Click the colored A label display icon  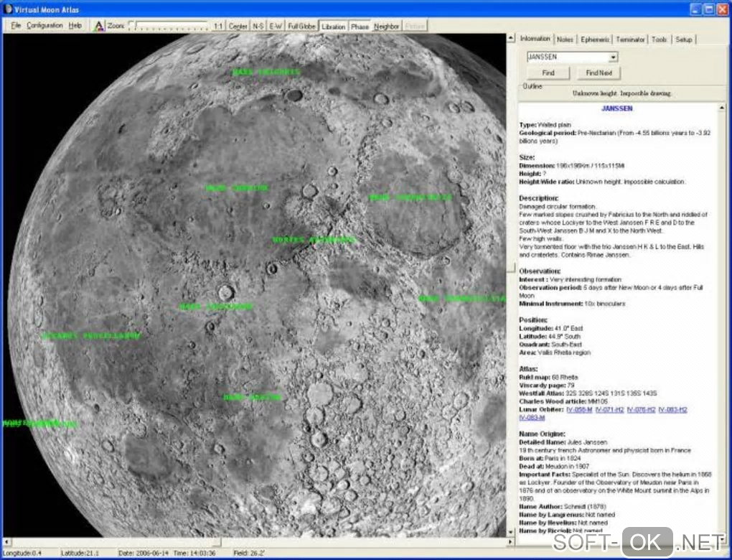98,26
